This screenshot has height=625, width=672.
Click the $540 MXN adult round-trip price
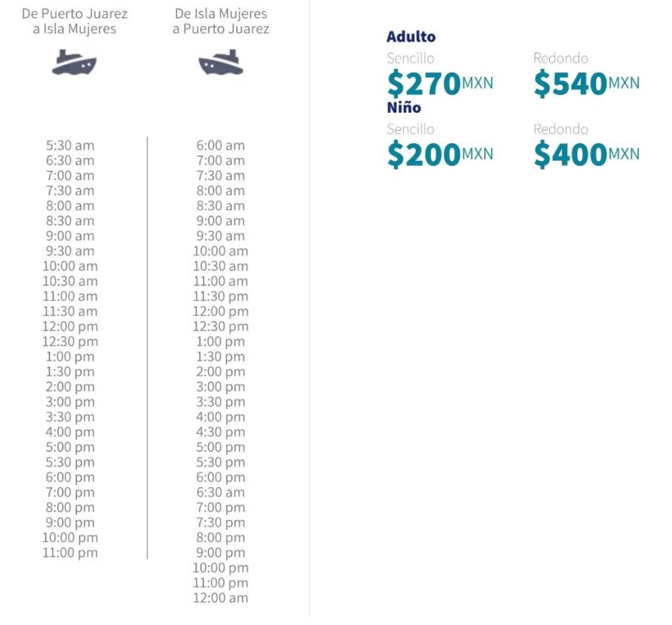click(x=587, y=83)
